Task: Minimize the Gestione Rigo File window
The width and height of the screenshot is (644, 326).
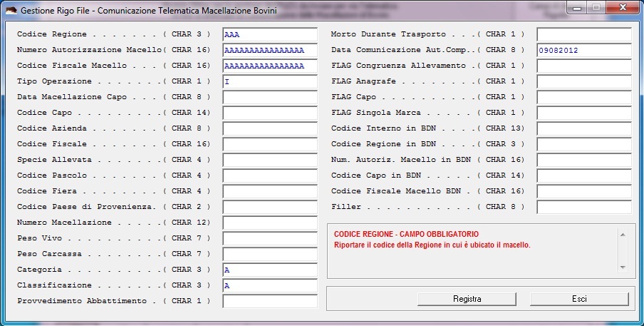Action: [577, 7]
